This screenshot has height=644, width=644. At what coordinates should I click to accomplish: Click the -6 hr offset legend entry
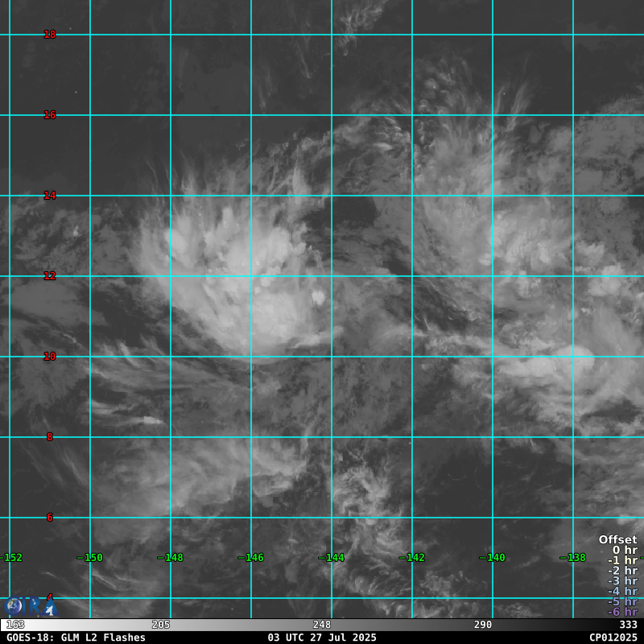(x=622, y=612)
